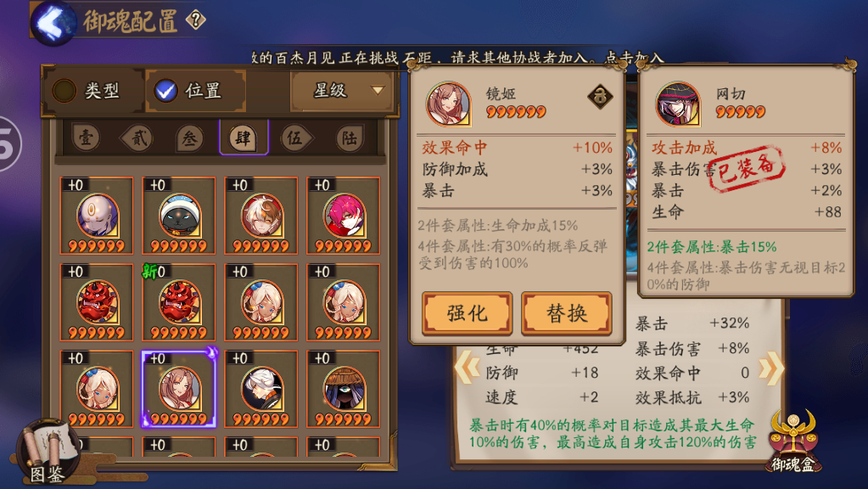Select the newly obtained 新 red oni soul
The height and width of the screenshot is (489, 868).
(179, 302)
